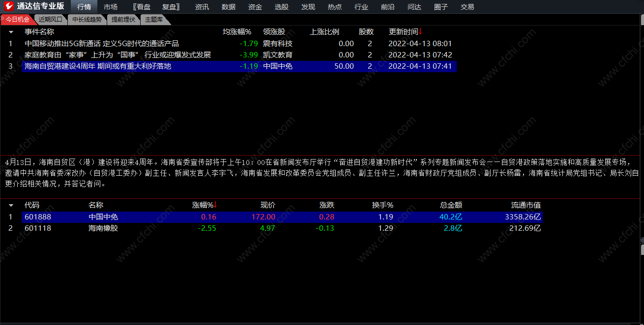Click the 40.2亿 total amount

tap(451, 217)
